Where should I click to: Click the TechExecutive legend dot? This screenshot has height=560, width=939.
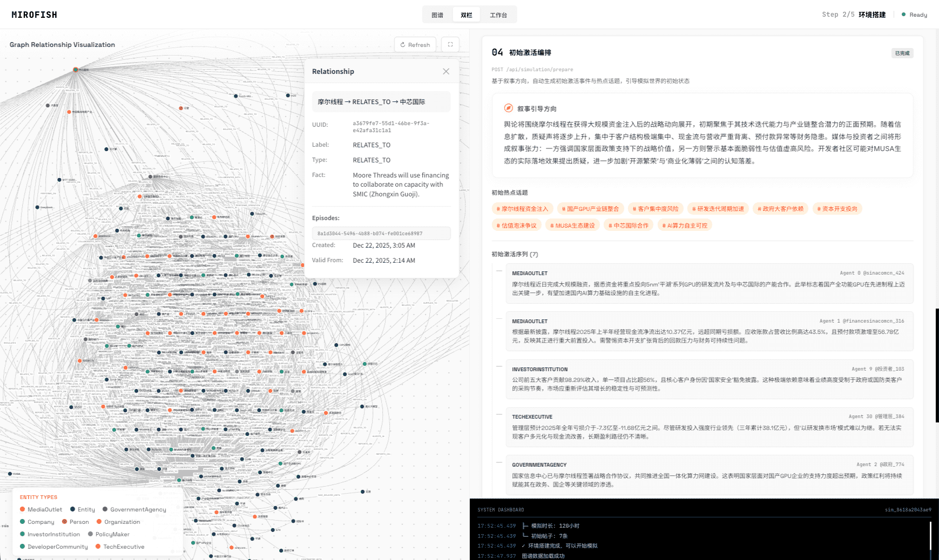tap(98, 547)
